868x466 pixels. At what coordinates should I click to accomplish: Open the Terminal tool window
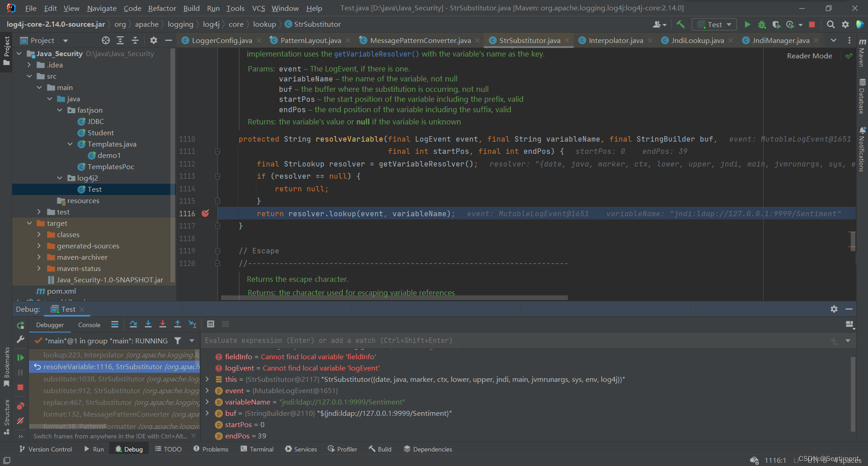point(257,449)
